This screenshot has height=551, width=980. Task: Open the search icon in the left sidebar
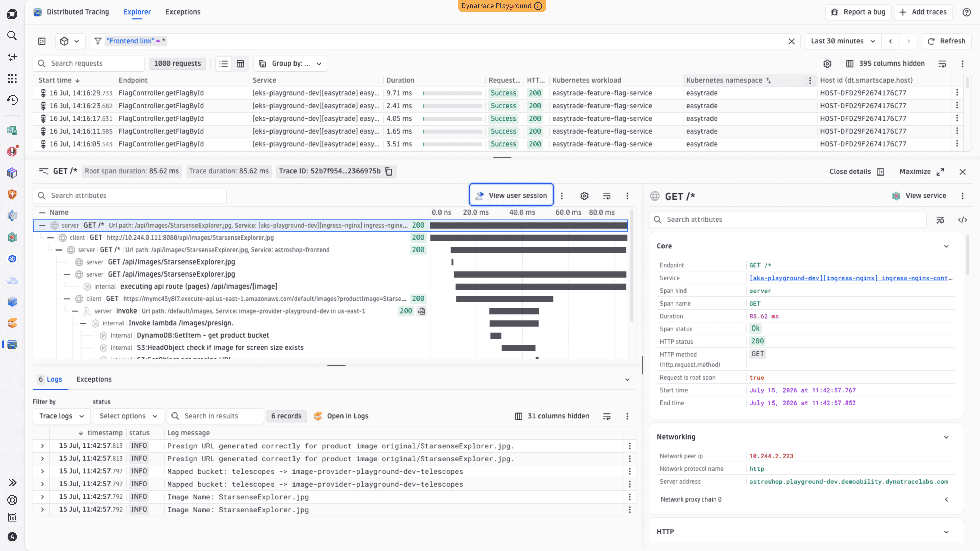point(12,35)
